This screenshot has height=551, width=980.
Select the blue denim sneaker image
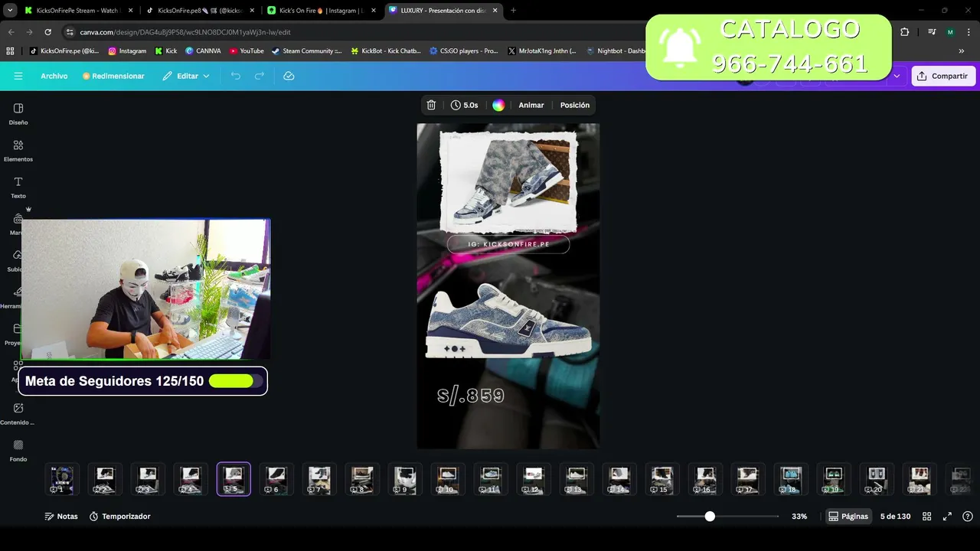[x=509, y=321]
